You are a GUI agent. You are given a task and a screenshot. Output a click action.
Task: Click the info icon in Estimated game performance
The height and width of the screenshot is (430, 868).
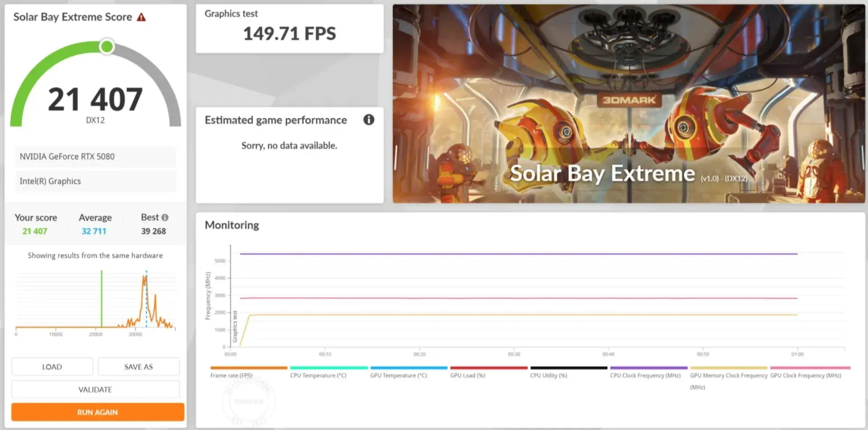coord(368,120)
